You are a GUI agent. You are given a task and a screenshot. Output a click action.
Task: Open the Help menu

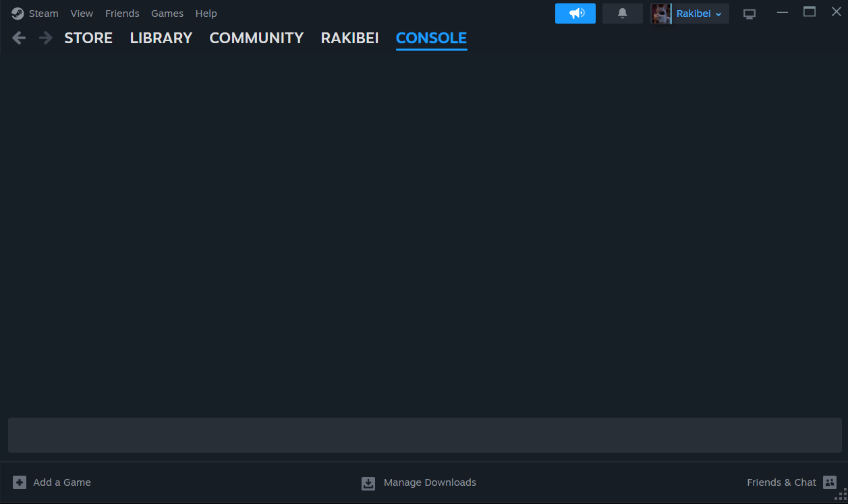[206, 13]
